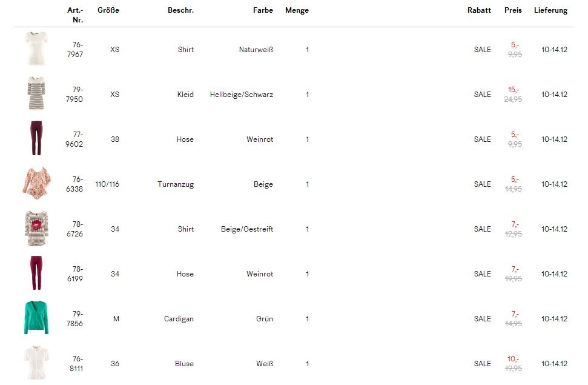Open the striped Kleid product image
Screen dimensions: 588x385
coord(36,93)
